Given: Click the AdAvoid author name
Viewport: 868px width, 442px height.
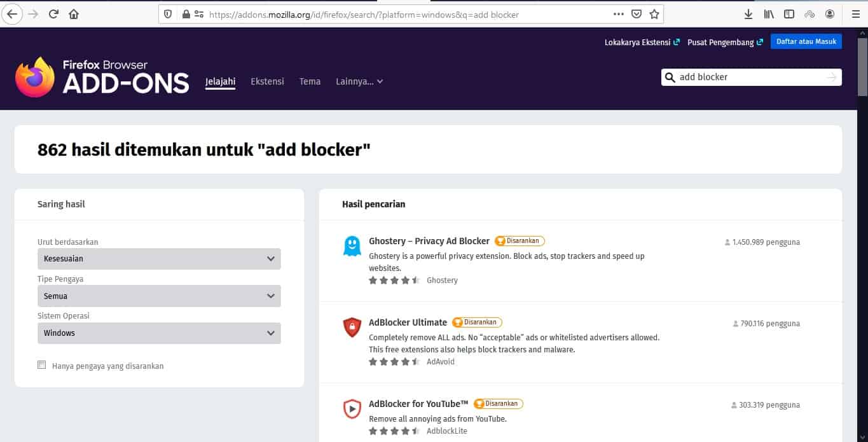Looking at the screenshot, I should coord(441,361).
